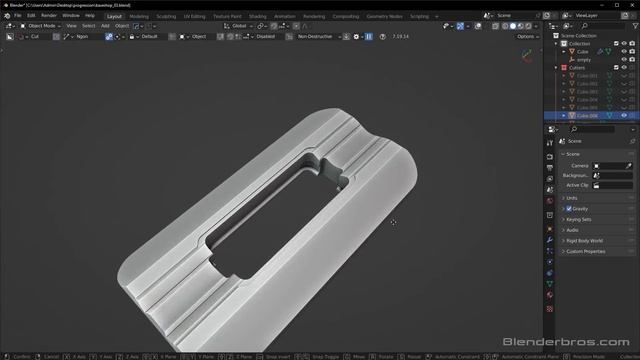Select rendered viewport shading
This screenshot has height=360, width=640.
528,26
